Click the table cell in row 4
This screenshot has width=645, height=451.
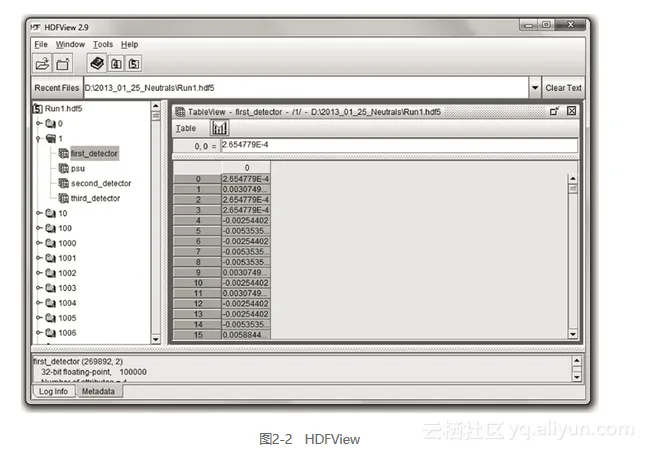tap(246, 220)
